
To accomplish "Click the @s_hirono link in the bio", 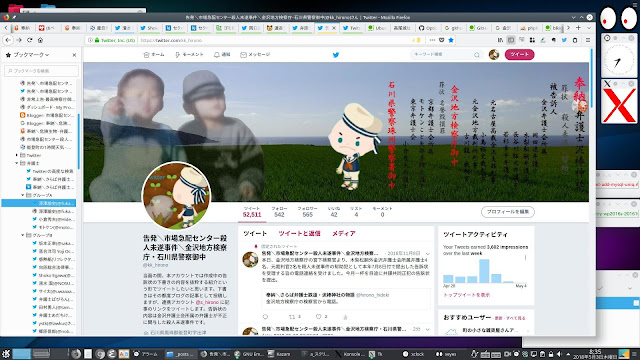I will [x=207, y=302].
